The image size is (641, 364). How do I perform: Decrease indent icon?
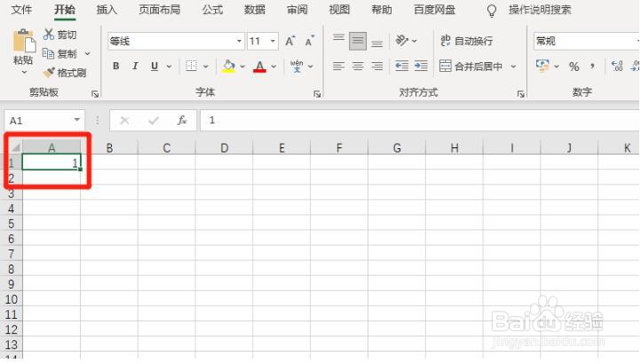401,66
